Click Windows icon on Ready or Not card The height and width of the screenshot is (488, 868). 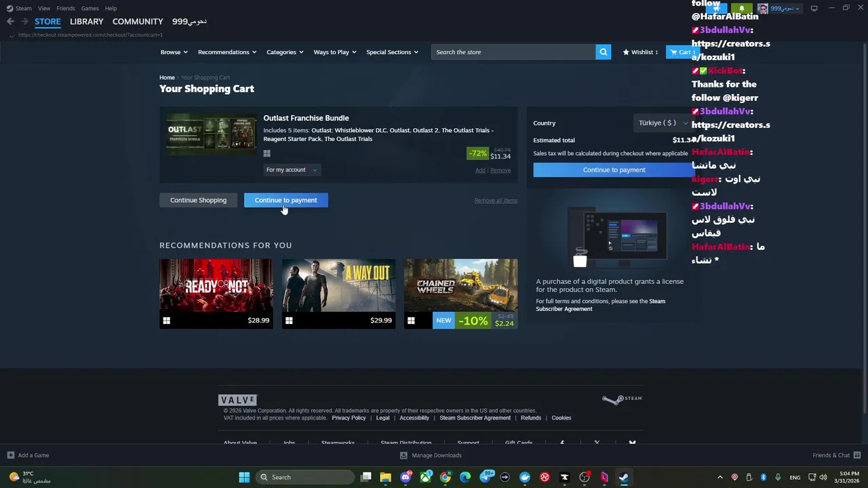167,321
